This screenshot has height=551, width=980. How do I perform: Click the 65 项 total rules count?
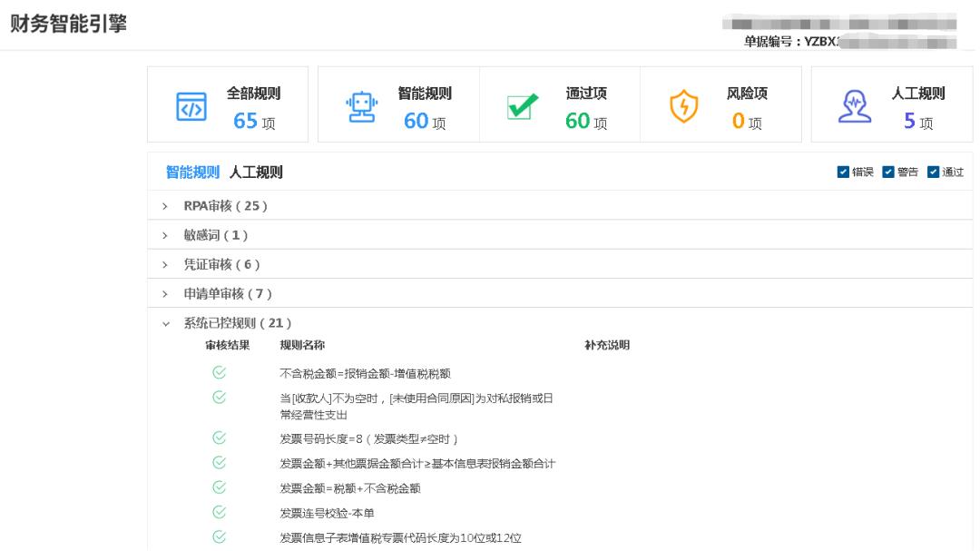[253, 121]
